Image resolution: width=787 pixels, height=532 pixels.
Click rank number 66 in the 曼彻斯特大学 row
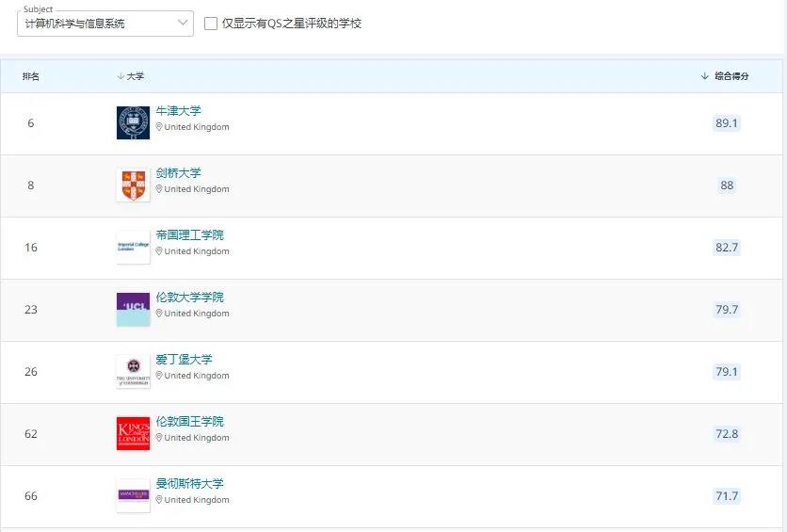(31, 496)
